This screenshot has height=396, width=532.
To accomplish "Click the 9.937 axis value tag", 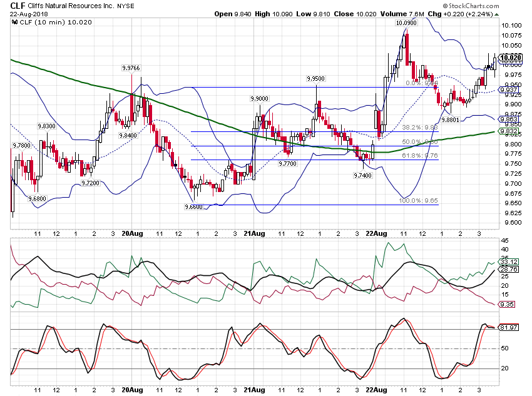I will coord(509,90).
